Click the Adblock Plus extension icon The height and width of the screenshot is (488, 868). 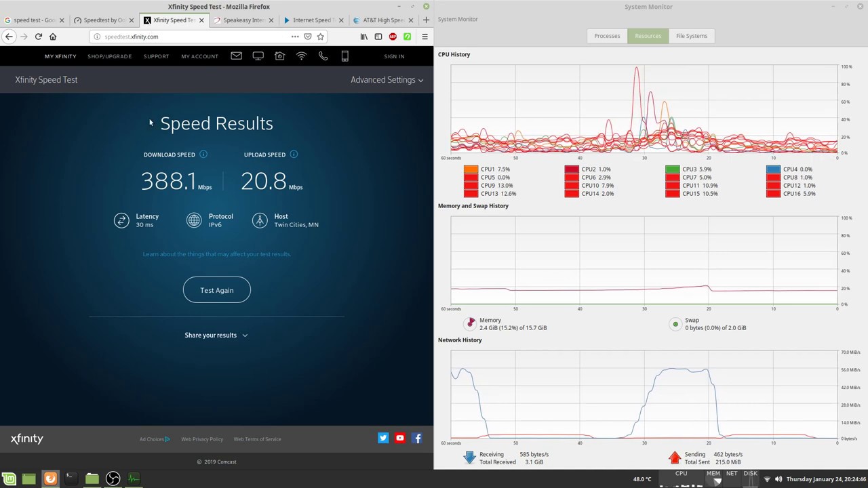(x=393, y=37)
